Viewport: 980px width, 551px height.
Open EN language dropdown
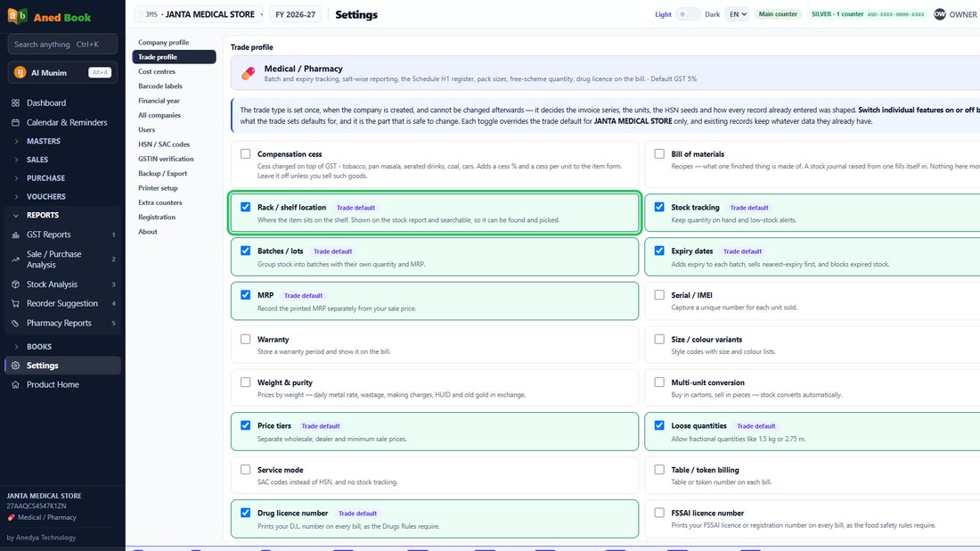coord(738,14)
